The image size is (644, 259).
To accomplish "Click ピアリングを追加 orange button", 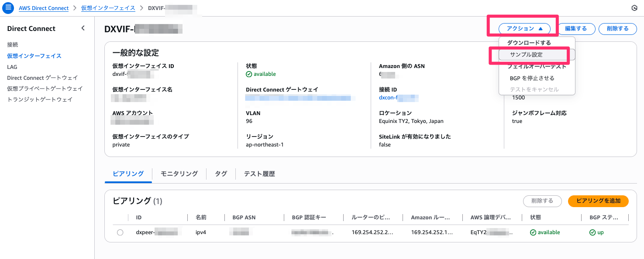I will click(598, 201).
